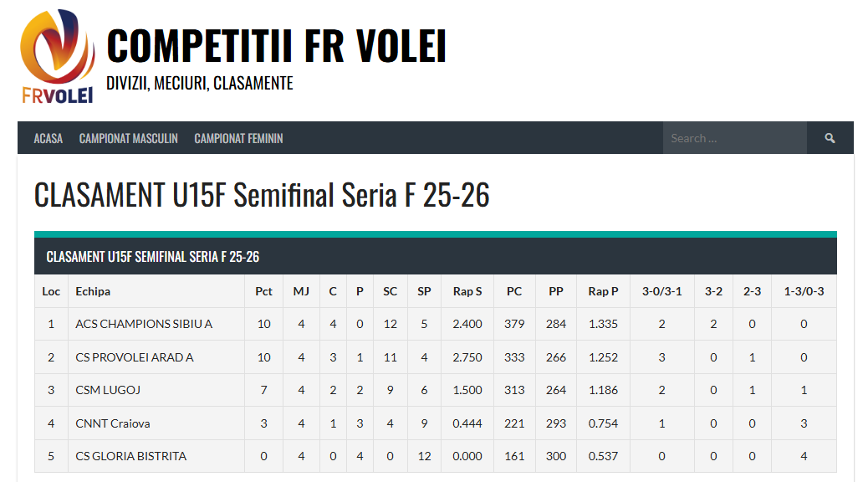Click the MJ column header

pyautogui.click(x=301, y=291)
